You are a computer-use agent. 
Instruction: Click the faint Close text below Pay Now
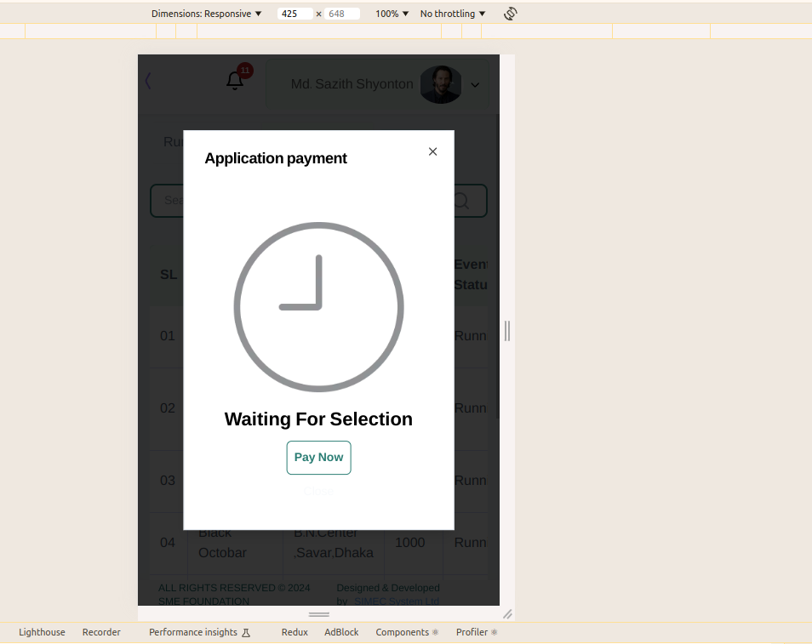pyautogui.click(x=318, y=491)
